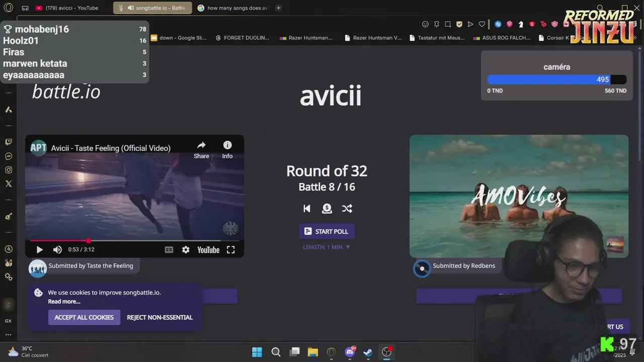Image resolution: width=644 pixels, height=362 pixels.
Task: Click Submitted by Redbens label
Action: tap(464, 266)
